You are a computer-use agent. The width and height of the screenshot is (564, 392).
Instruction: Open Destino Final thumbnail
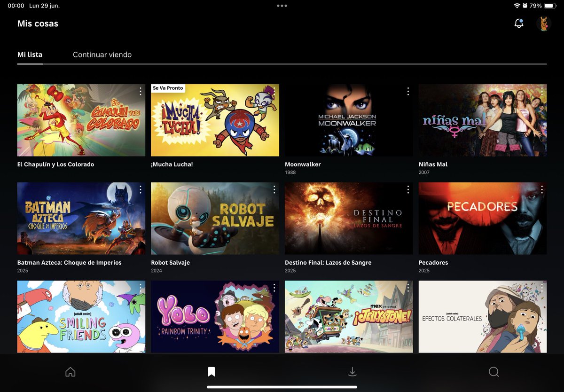(x=349, y=219)
